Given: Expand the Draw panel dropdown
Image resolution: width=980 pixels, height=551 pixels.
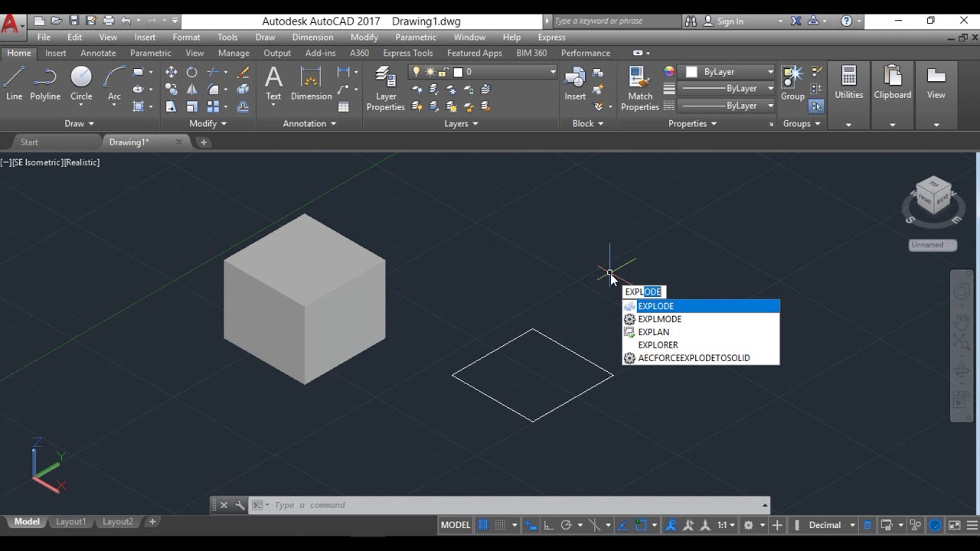Looking at the screenshot, I should tap(80, 123).
